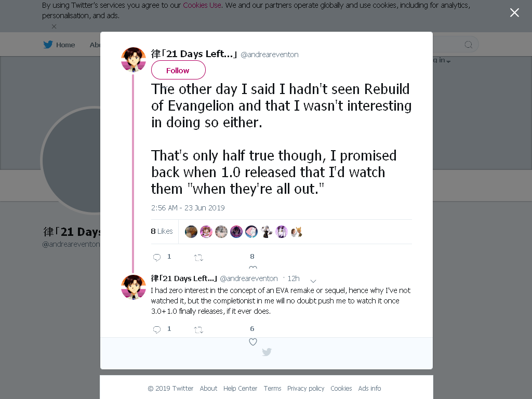Screen dimensions: 532x399
Task: Close the tweet overlay with the large X
Action: [514, 12]
